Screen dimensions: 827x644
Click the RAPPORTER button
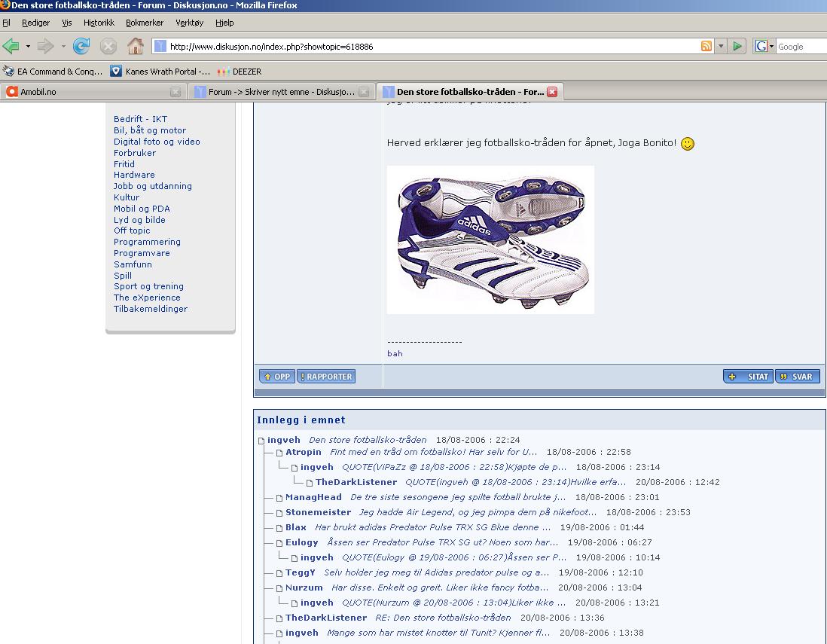(x=326, y=377)
